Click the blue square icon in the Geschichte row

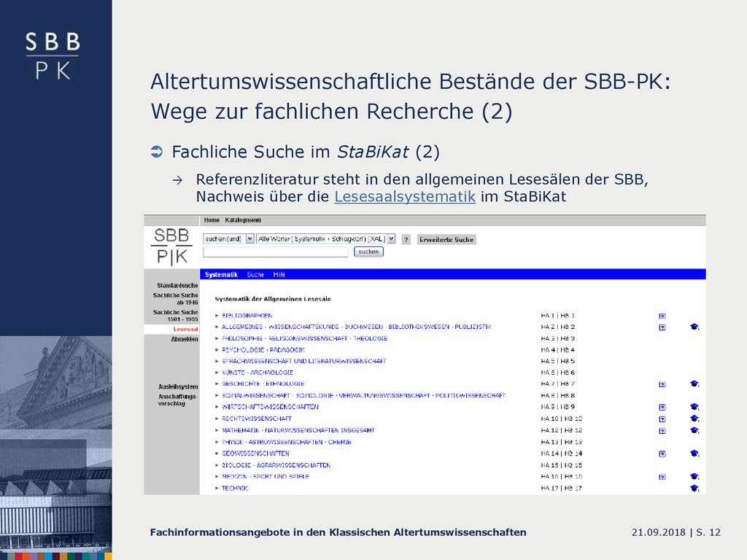pos(662,384)
